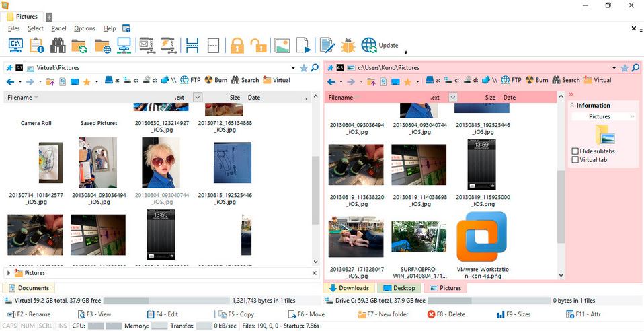Click the F7 - New folder button
The height and width of the screenshot is (331, 644).
click(383, 314)
